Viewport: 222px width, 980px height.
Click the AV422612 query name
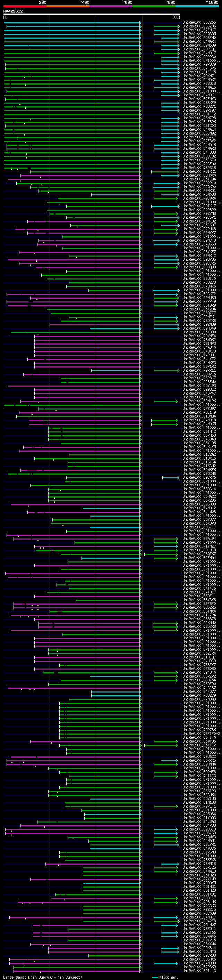point(13,11)
